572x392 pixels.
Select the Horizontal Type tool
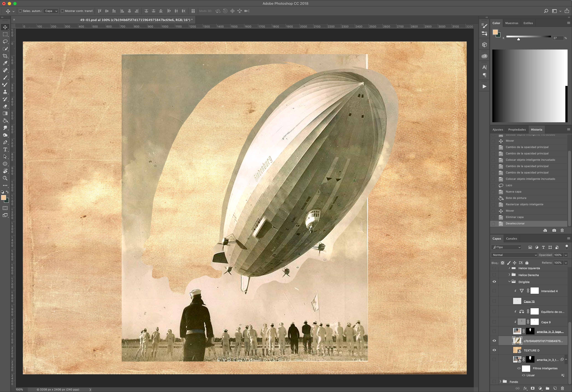pyautogui.click(x=5, y=149)
